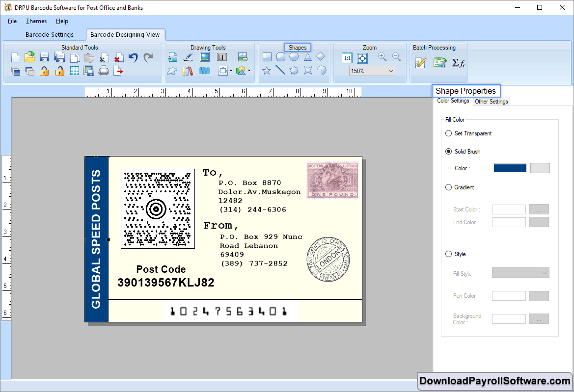Select the Rectangle shape

click(x=267, y=57)
